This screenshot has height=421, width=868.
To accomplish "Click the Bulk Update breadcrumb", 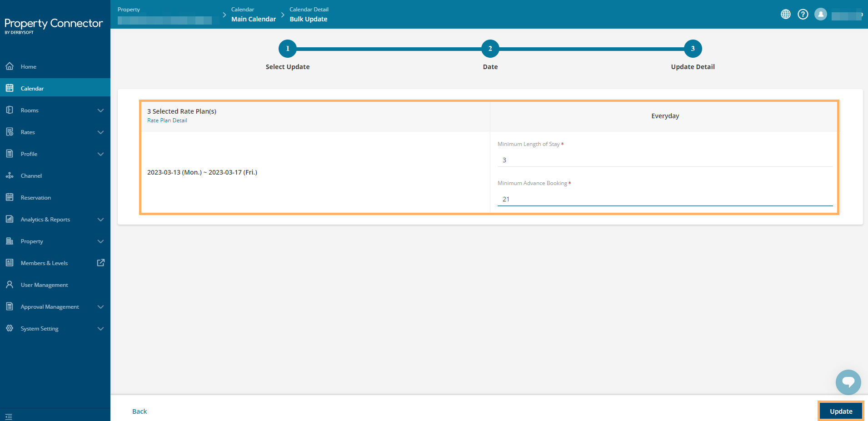I will [309, 19].
